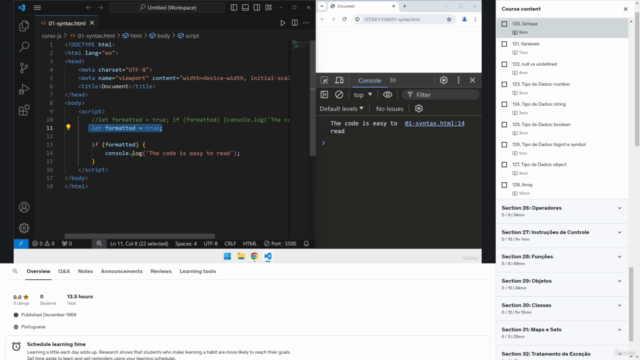Click the notifications bell in status bar
This screenshot has width=640, height=360.
click(x=306, y=244)
